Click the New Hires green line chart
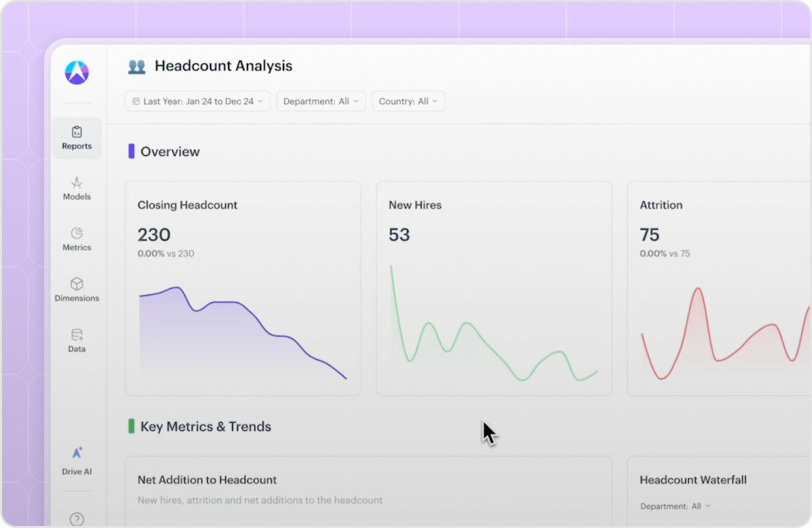The width and height of the screenshot is (812, 528). click(494, 323)
